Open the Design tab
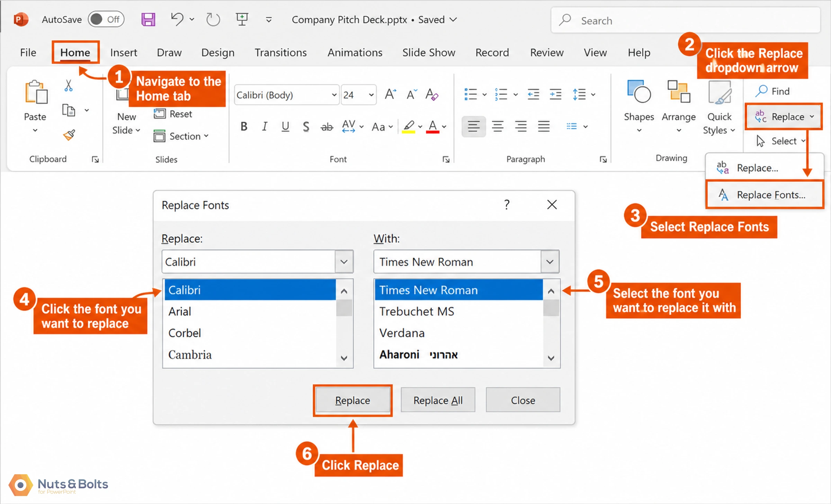The height and width of the screenshot is (504, 831). coord(218,52)
